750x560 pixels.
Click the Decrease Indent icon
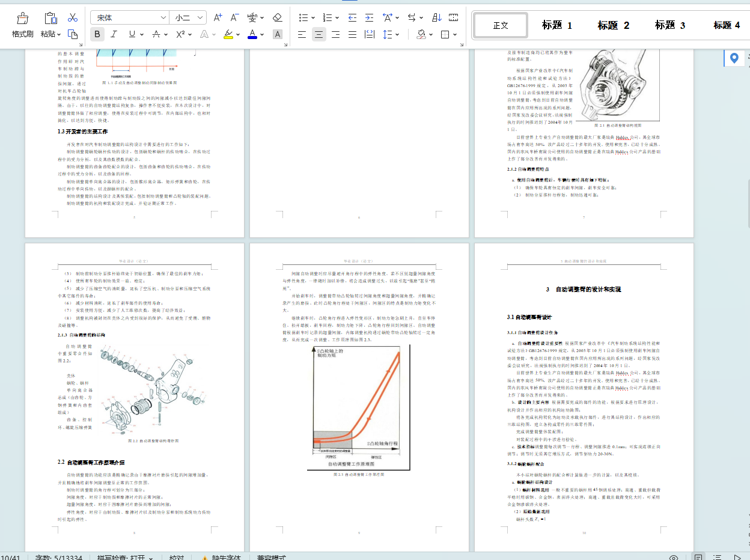click(352, 18)
